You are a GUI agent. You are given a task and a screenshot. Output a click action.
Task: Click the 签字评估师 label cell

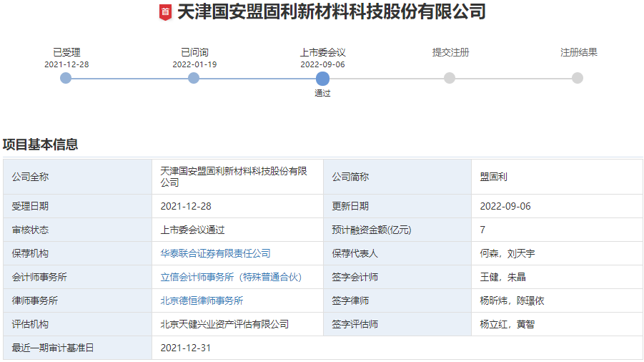[397, 324]
